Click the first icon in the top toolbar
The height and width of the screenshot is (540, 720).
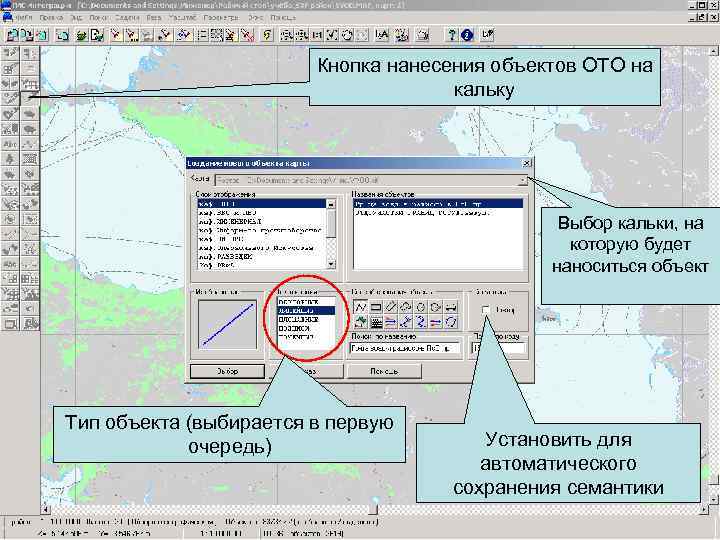click(x=12, y=35)
